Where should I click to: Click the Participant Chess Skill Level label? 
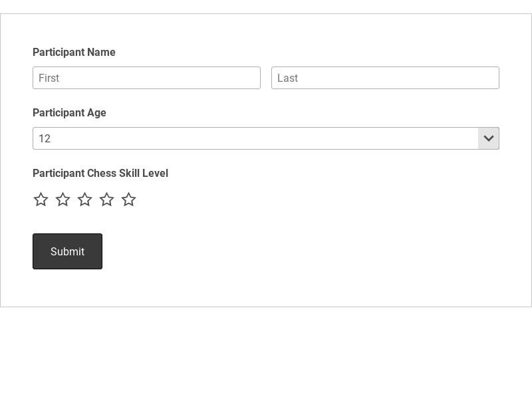coord(100,174)
